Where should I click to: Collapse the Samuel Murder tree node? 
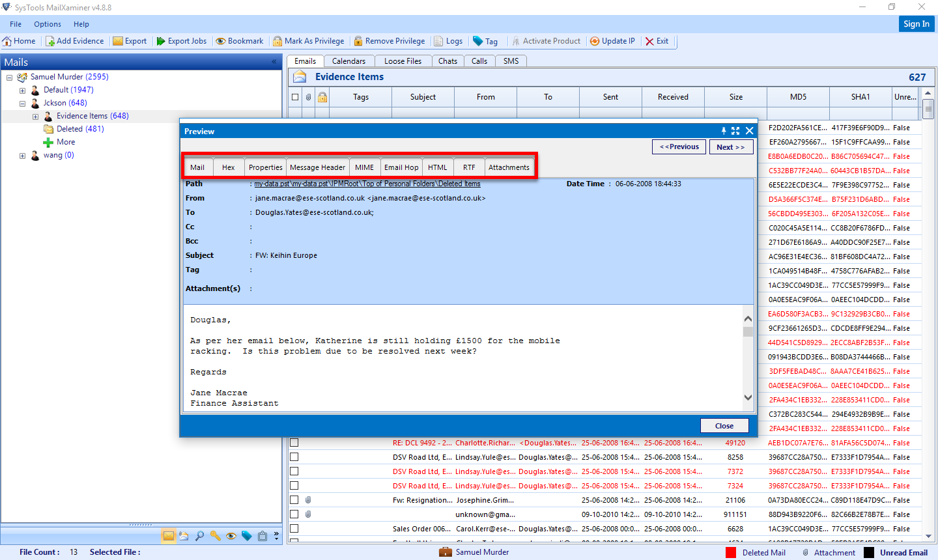coord(10,77)
